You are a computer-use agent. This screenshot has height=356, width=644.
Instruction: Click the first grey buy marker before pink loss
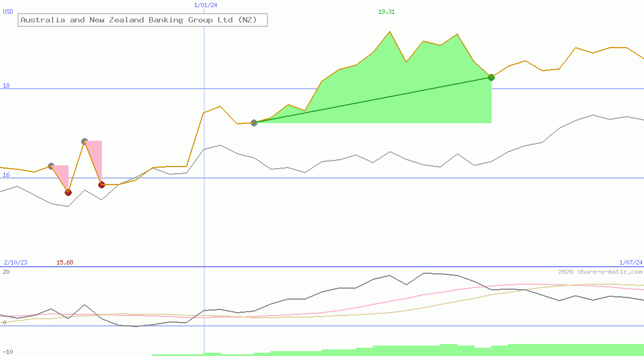(x=51, y=166)
